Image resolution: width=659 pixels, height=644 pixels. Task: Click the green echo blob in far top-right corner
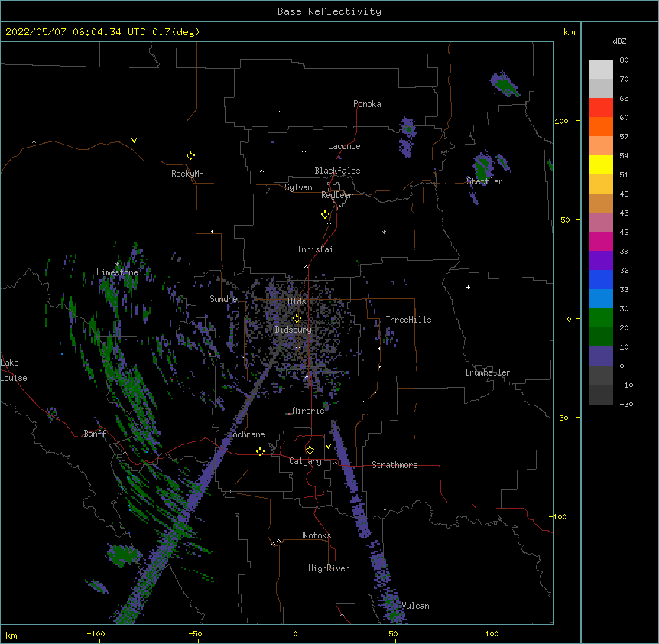coord(505,84)
